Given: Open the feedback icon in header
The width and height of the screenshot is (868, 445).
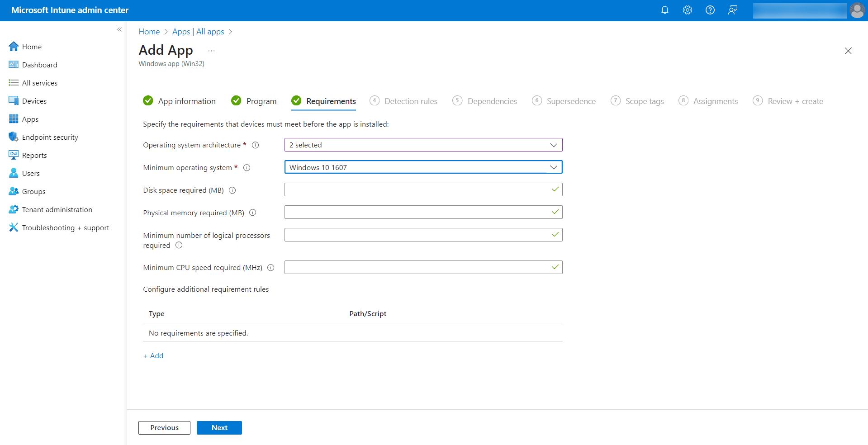Looking at the screenshot, I should (732, 10).
